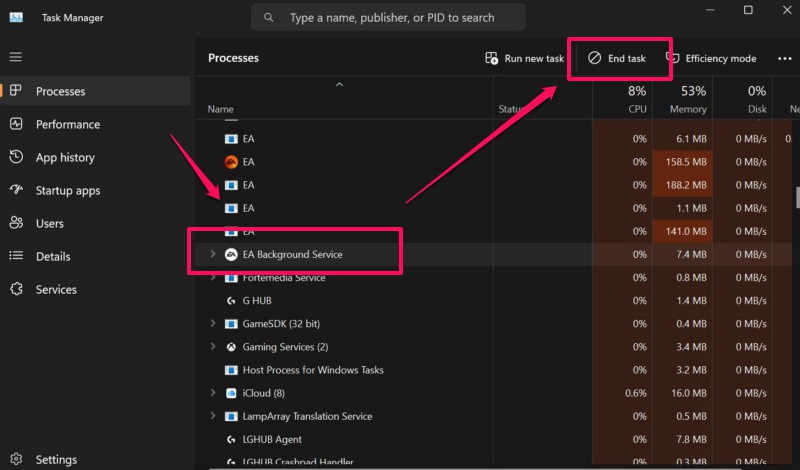Expand the EA Background Service row

click(213, 255)
